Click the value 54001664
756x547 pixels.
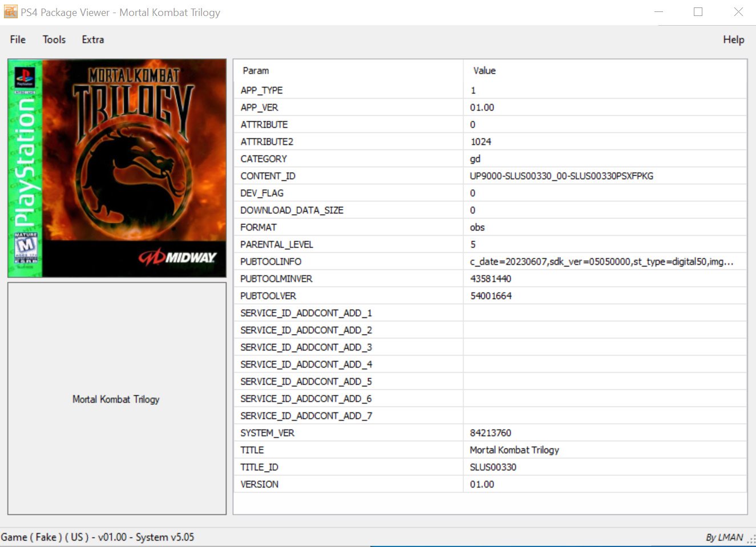coord(491,296)
